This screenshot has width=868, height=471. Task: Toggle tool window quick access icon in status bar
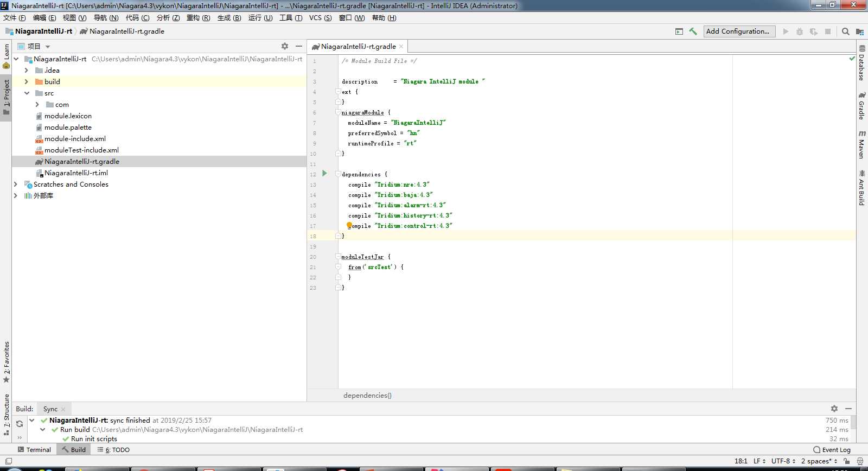(x=8, y=461)
